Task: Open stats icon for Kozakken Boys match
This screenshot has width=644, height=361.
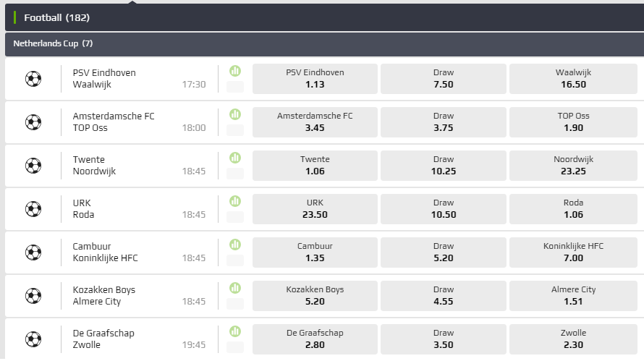Action: click(235, 288)
